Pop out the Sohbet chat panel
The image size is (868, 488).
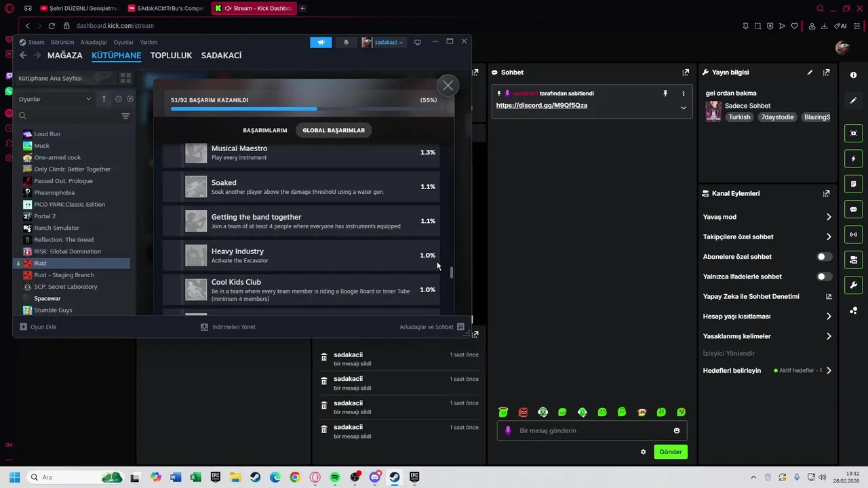pyautogui.click(x=686, y=73)
